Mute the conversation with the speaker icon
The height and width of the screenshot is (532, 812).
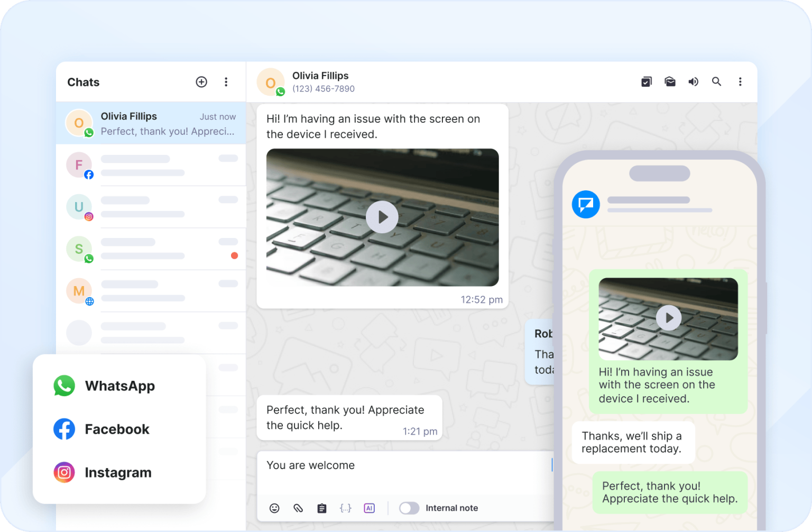point(693,81)
